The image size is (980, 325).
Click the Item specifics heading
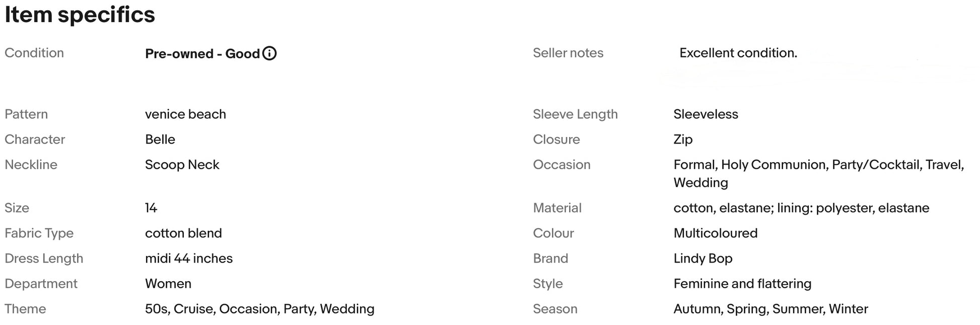[80, 14]
